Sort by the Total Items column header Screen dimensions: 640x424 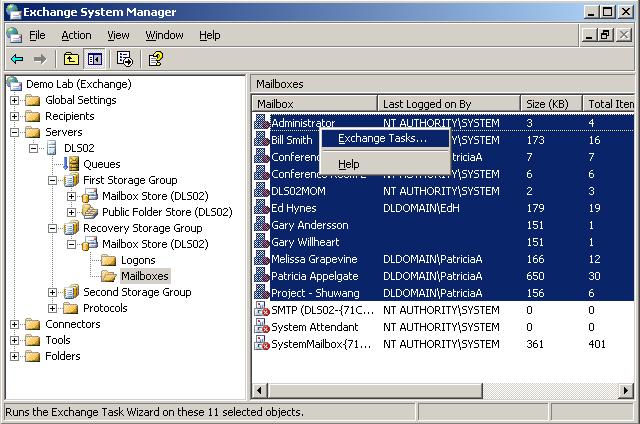point(609,104)
